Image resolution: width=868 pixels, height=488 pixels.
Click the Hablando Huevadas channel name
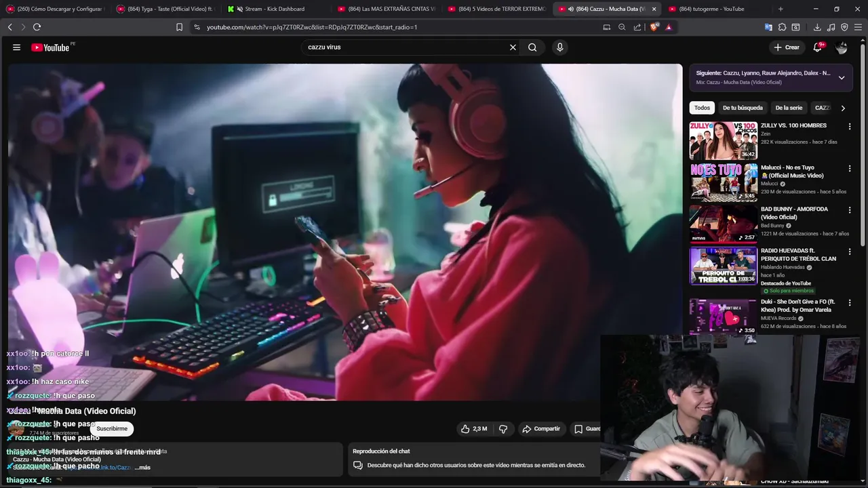(x=783, y=267)
